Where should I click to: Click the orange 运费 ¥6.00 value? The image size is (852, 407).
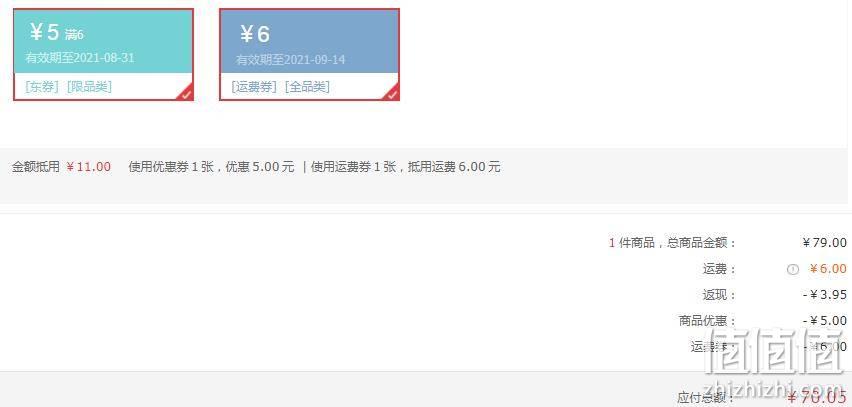click(828, 268)
